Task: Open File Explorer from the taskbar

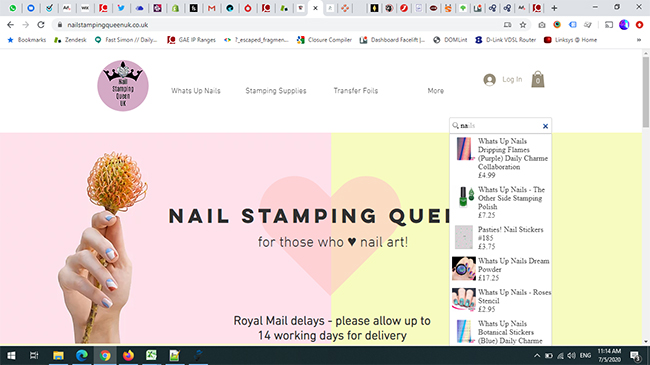Action: [58, 355]
